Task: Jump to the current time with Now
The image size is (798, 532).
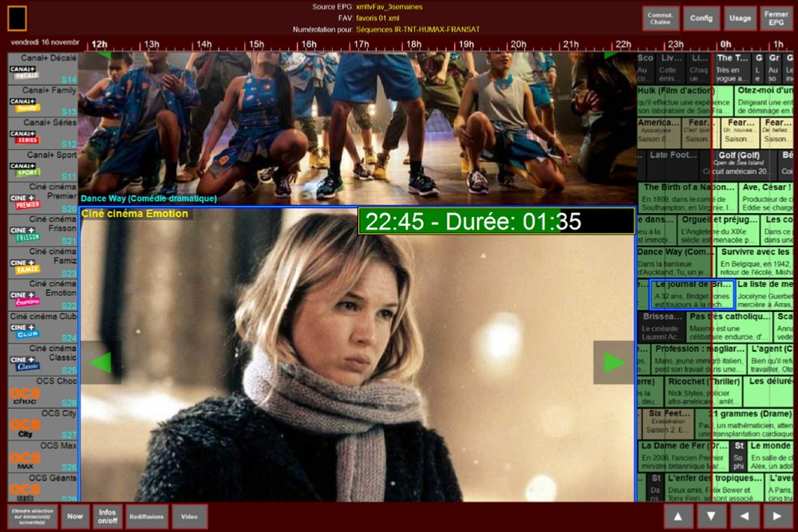Action: pyautogui.click(x=75, y=516)
